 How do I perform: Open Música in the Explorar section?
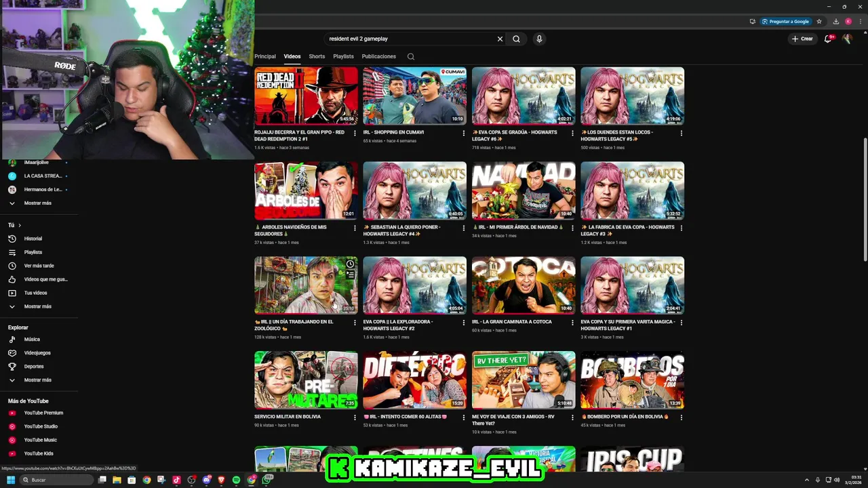click(32, 340)
